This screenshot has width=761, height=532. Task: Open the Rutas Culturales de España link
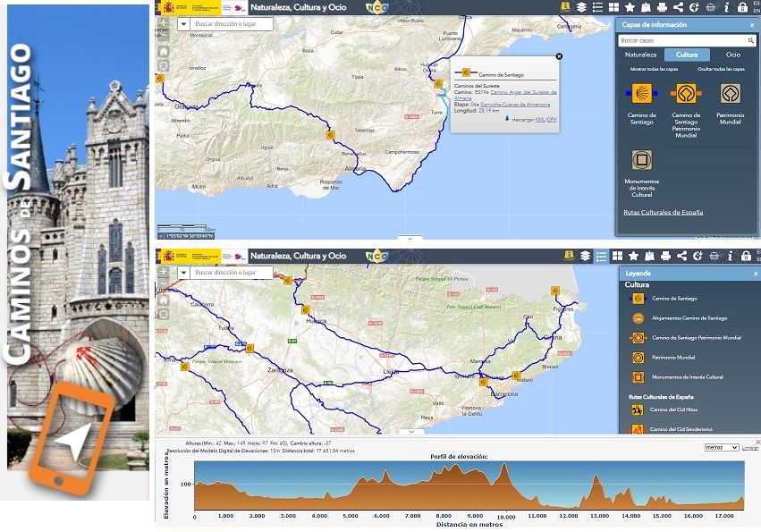click(x=663, y=212)
